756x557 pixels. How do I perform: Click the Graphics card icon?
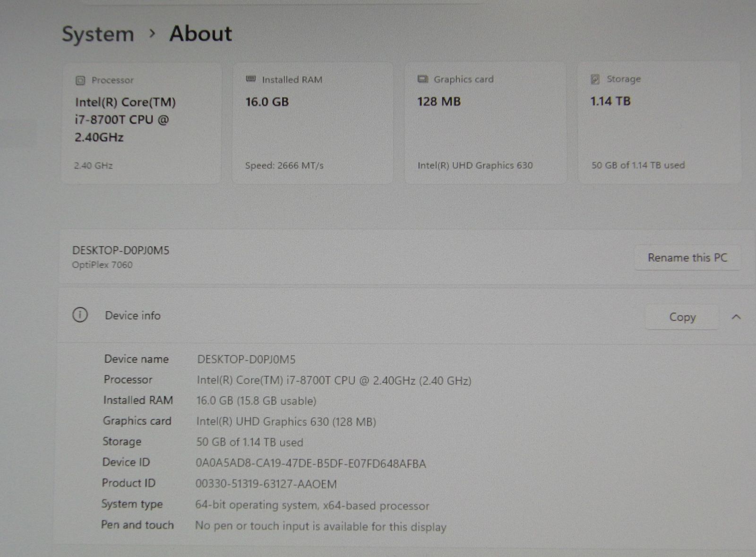423,79
